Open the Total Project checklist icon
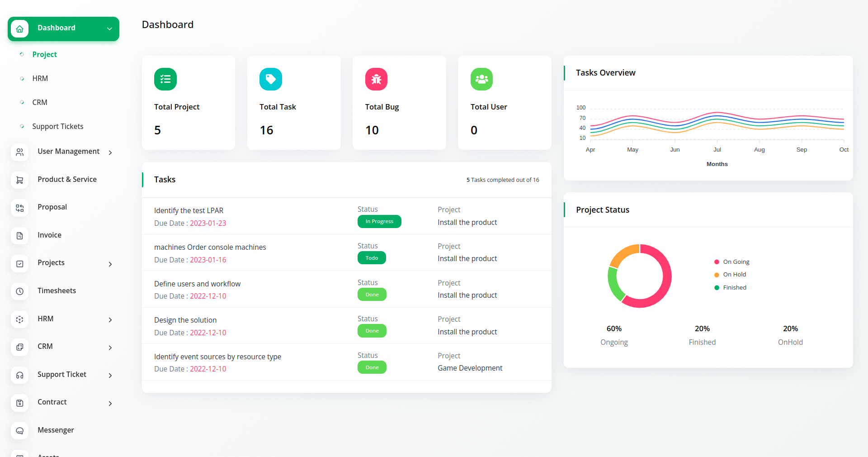The width and height of the screenshot is (868, 457). click(165, 79)
